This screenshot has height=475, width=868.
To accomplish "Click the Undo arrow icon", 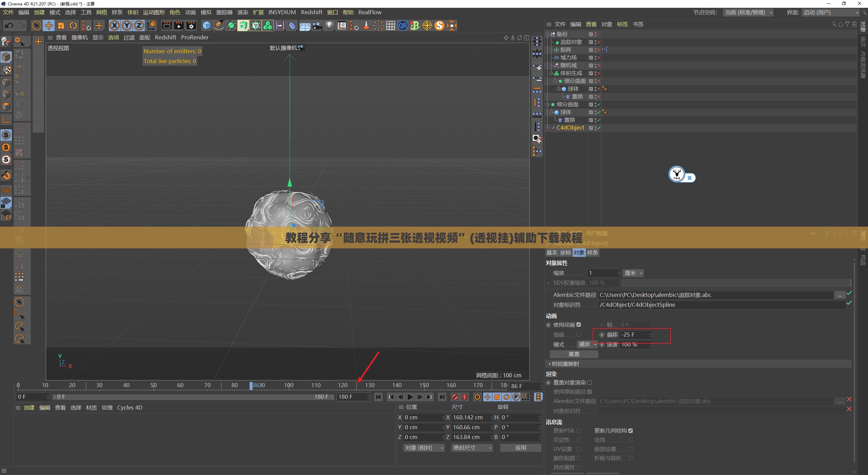I will pyautogui.click(x=9, y=25).
